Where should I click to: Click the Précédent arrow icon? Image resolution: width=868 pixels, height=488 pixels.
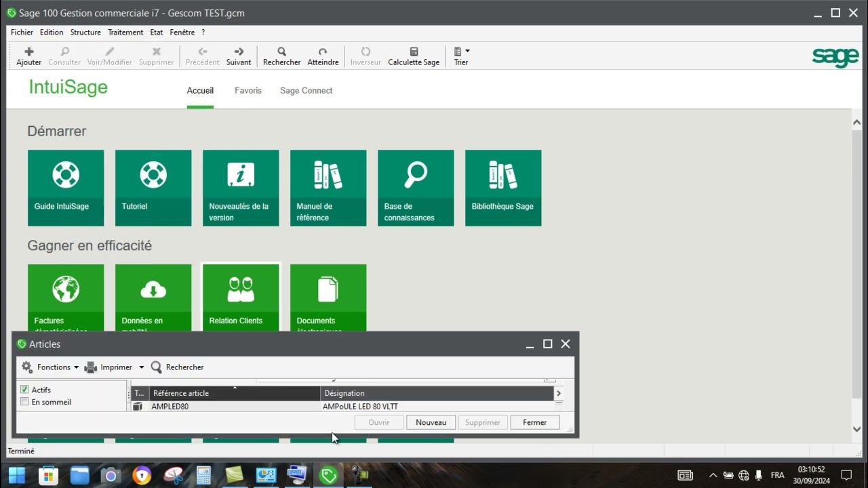coord(202,52)
